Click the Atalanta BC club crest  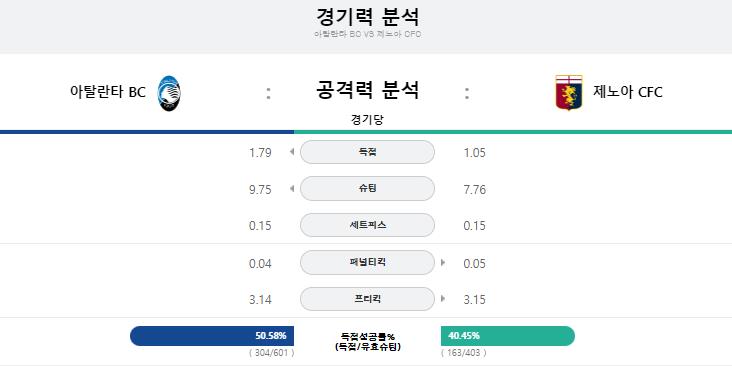(169, 93)
